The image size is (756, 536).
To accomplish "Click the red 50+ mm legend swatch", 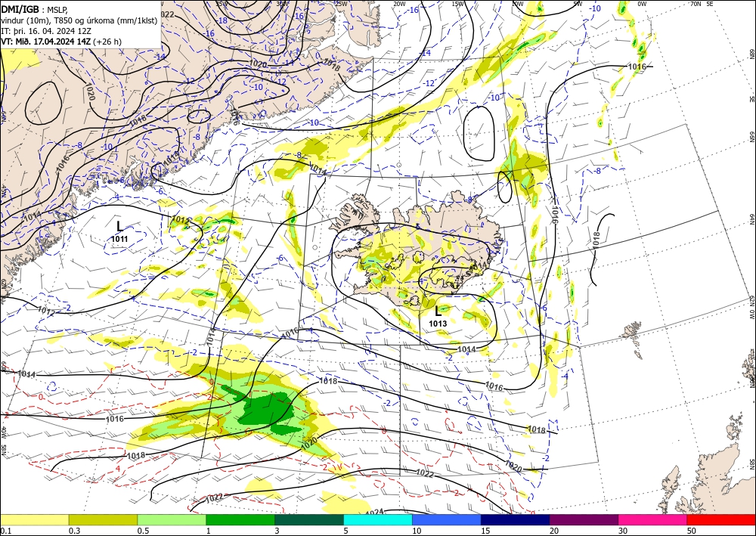I will pos(721,519).
